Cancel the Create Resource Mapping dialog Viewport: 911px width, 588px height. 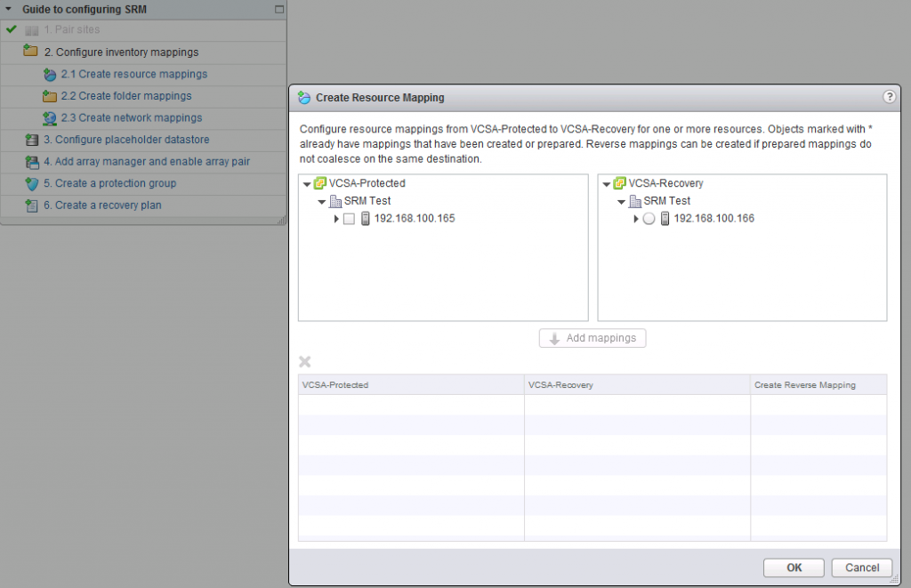pyautogui.click(x=861, y=568)
